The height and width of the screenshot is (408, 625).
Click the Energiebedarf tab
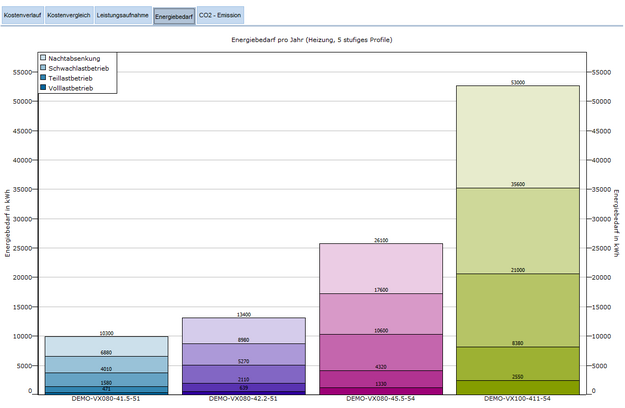pos(174,16)
